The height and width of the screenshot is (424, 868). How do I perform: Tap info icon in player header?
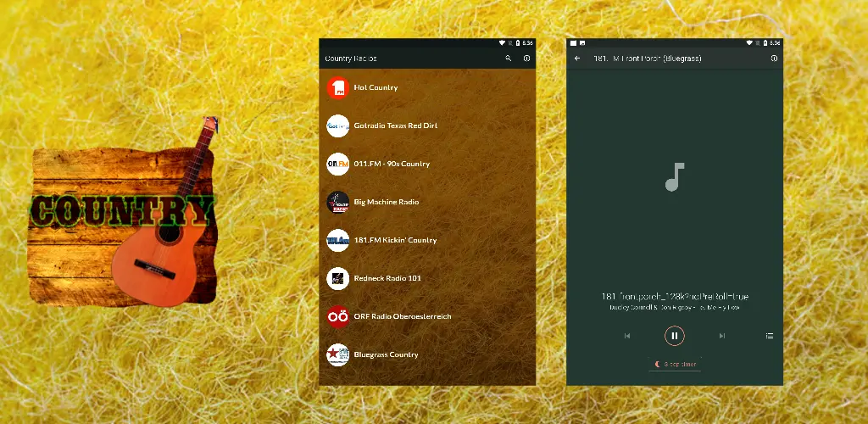click(x=774, y=59)
